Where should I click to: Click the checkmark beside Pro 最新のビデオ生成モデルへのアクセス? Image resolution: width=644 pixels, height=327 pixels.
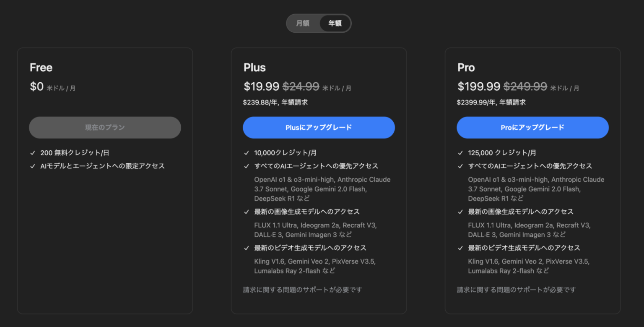(461, 248)
